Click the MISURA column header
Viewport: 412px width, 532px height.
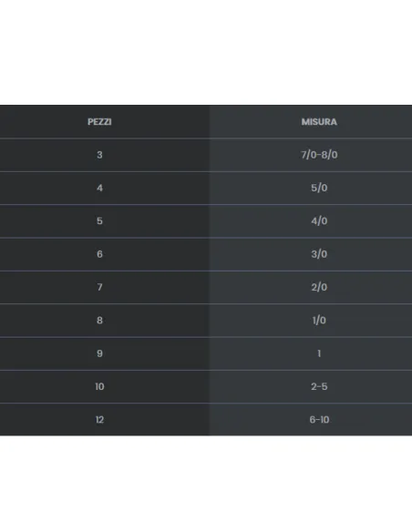(319, 122)
